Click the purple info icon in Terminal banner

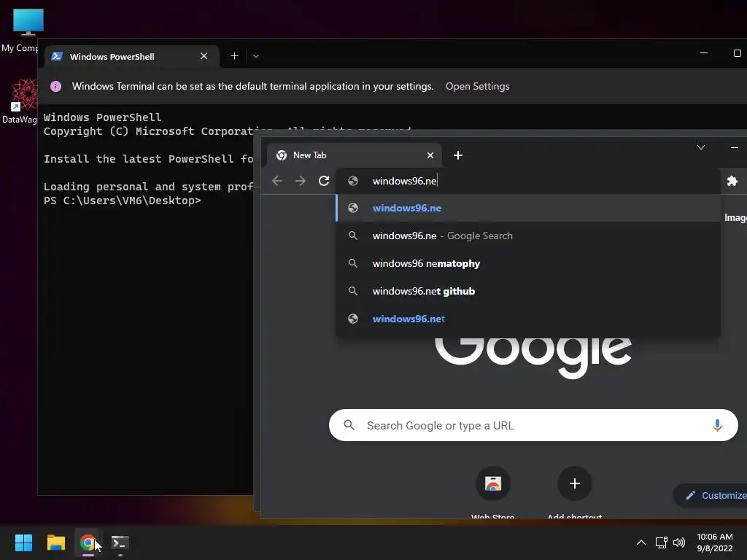(55, 86)
